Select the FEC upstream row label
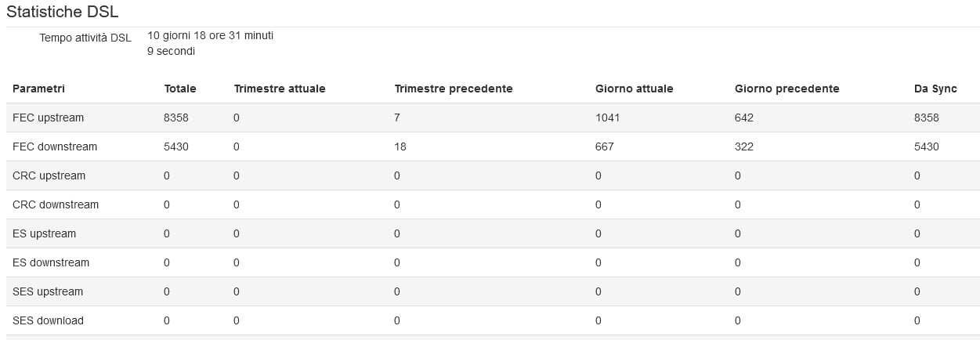Viewport: 980px width, 340px height. pos(49,118)
